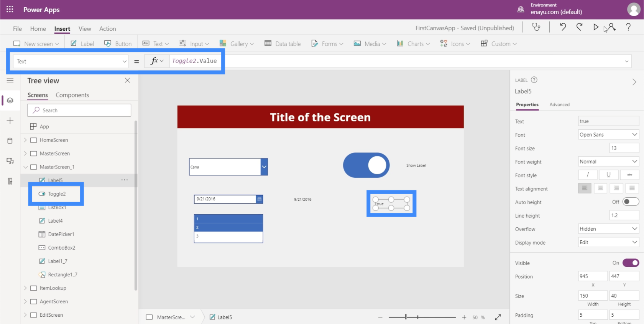Viewport: 644px width, 324px height.
Task: Open the Icons insert menu
Action: (455, 44)
